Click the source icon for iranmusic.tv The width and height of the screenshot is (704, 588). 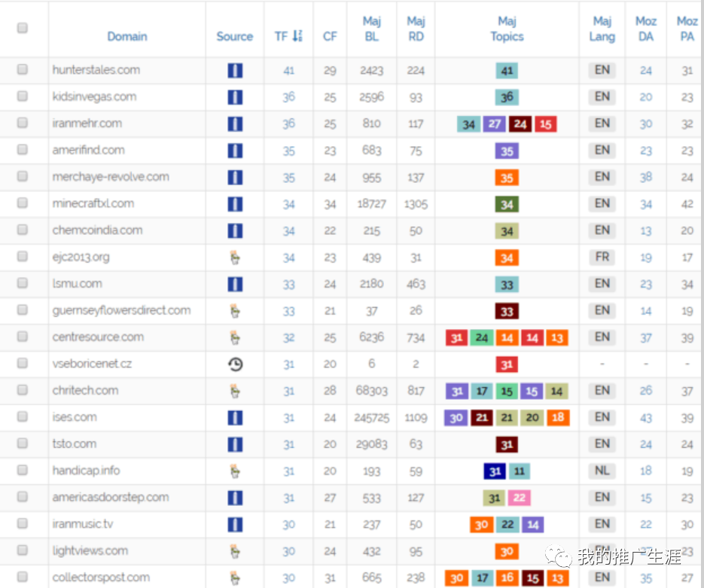(235, 524)
